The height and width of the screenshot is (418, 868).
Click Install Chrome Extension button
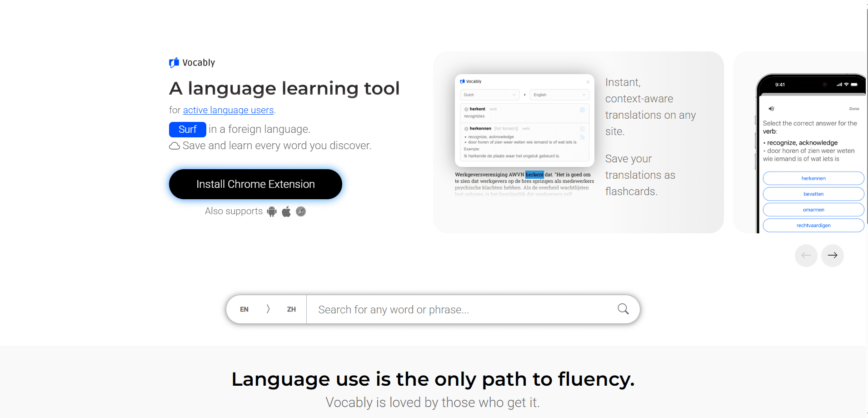click(x=255, y=184)
